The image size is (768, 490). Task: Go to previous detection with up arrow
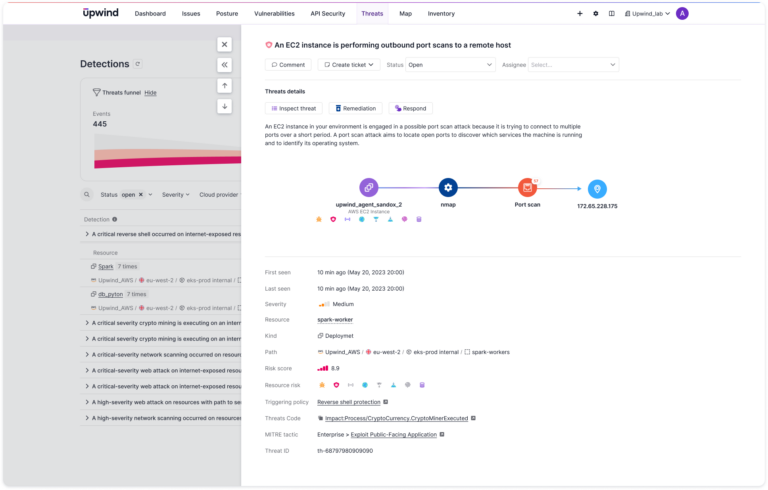point(224,86)
